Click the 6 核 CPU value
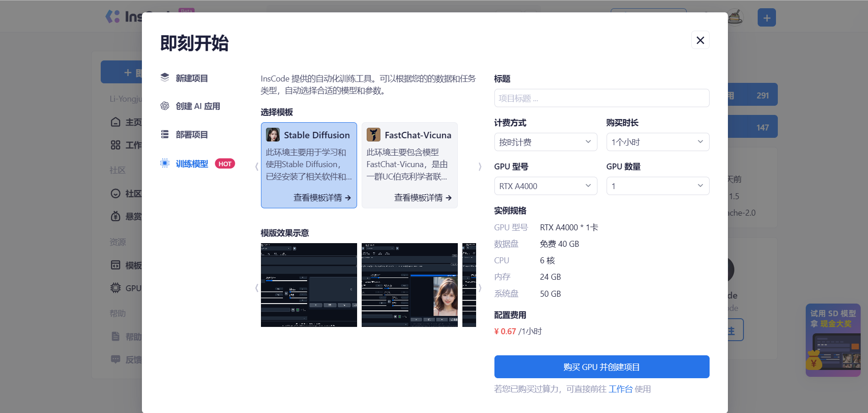This screenshot has height=413, width=868. [548, 261]
